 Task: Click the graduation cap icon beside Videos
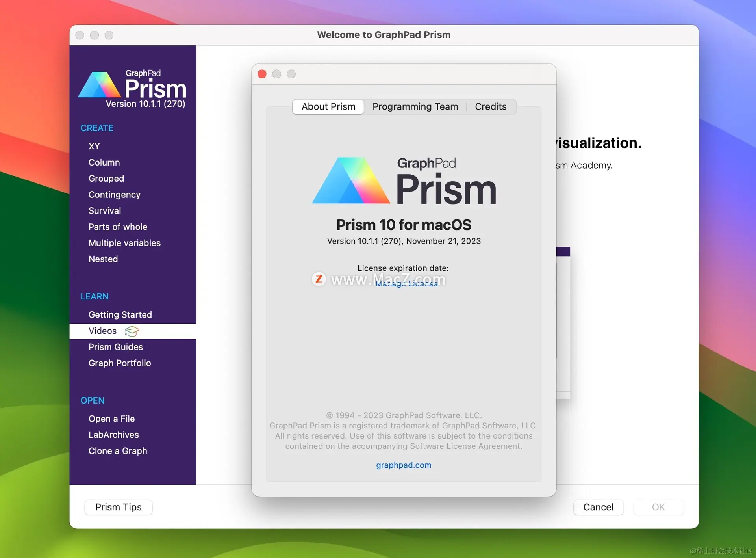(x=132, y=331)
